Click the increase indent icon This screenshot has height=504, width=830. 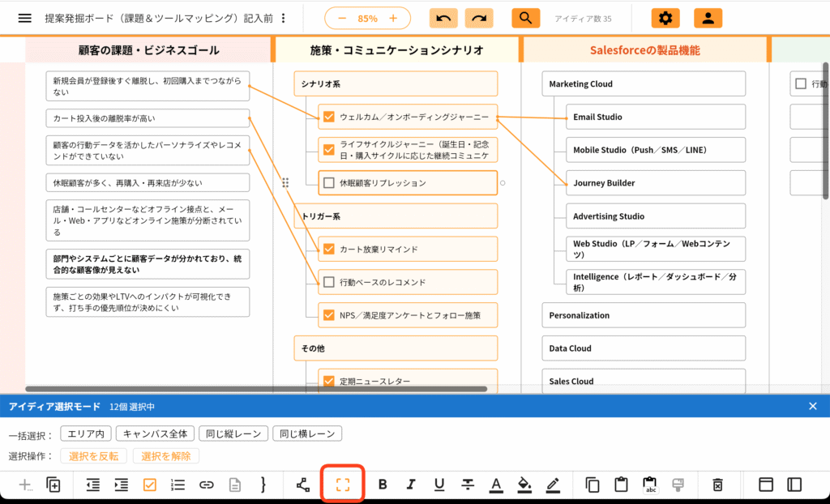pyautogui.click(x=121, y=484)
